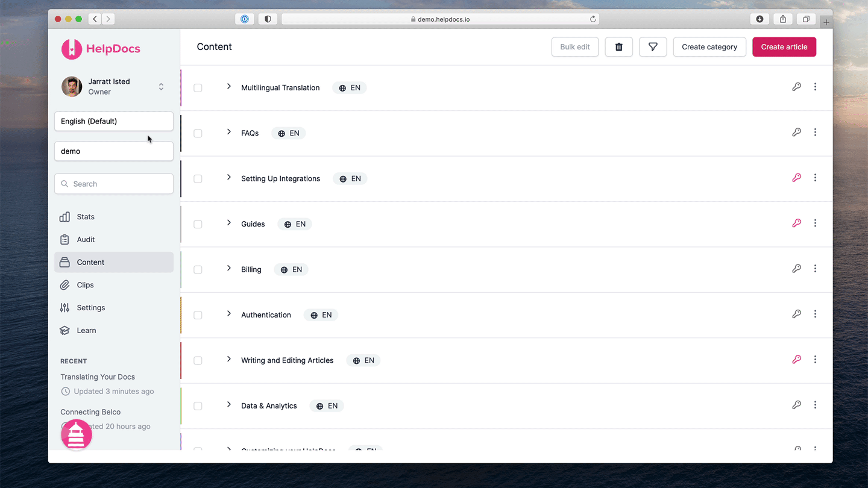Viewport: 868px width, 488px height.
Task: Open the English (Default) language dropdown
Action: [x=114, y=121]
